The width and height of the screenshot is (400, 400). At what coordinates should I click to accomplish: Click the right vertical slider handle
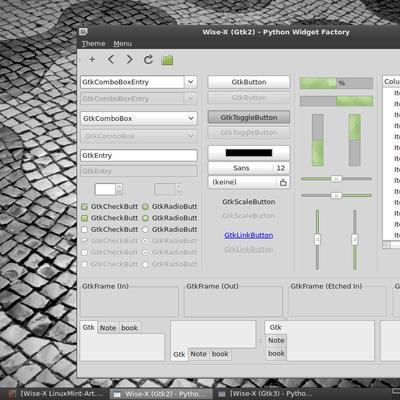(355, 239)
